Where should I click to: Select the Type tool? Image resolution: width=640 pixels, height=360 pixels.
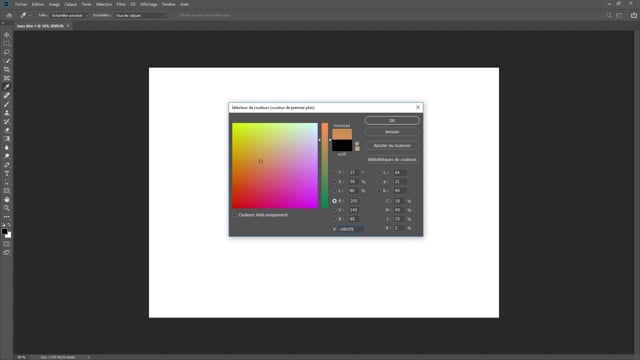pyautogui.click(x=7, y=173)
